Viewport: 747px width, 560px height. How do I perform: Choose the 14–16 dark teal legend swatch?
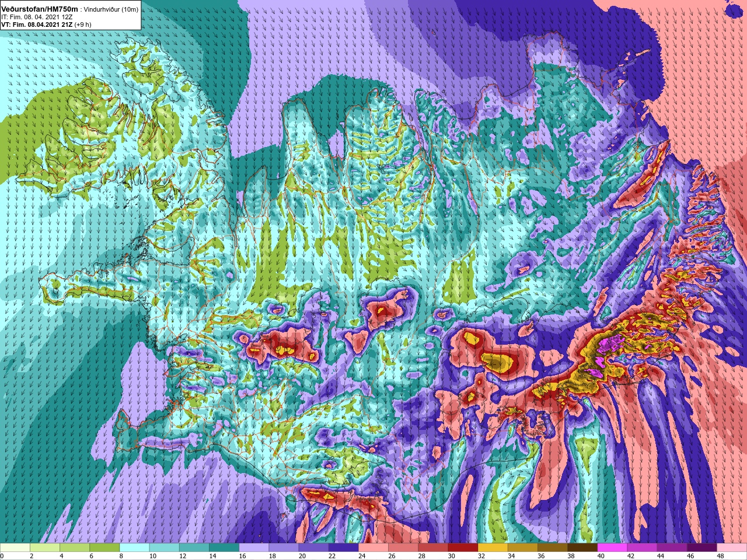[x=224, y=548]
